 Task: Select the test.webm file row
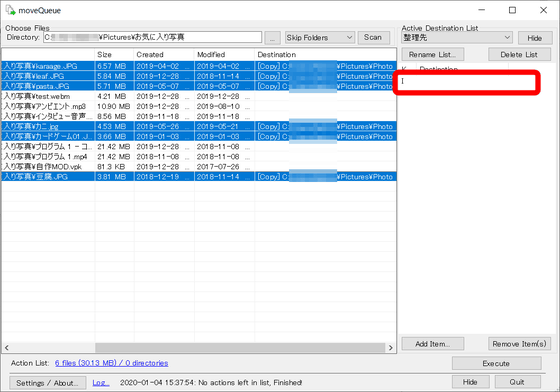[199, 96]
